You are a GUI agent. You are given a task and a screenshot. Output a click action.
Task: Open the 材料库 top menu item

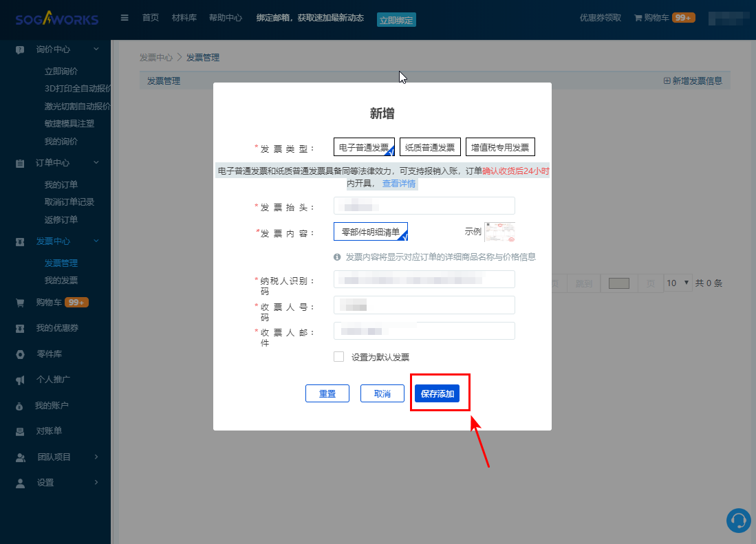click(x=184, y=19)
